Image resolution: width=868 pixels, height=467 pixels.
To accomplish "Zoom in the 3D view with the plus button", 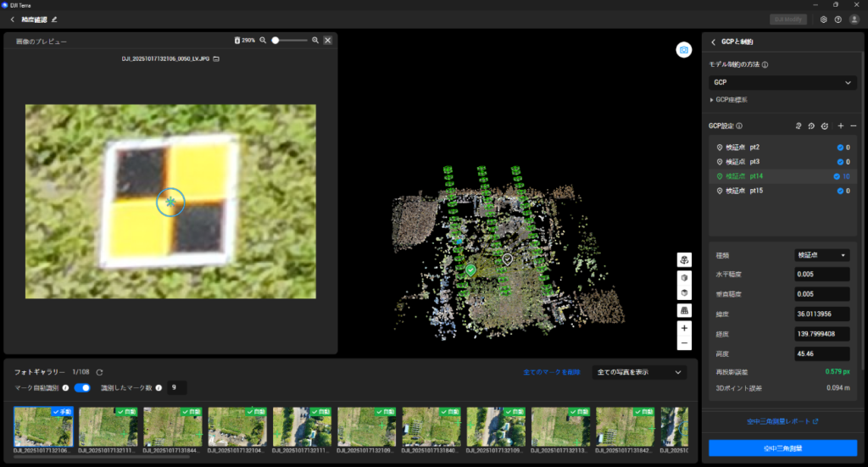I will [x=683, y=328].
